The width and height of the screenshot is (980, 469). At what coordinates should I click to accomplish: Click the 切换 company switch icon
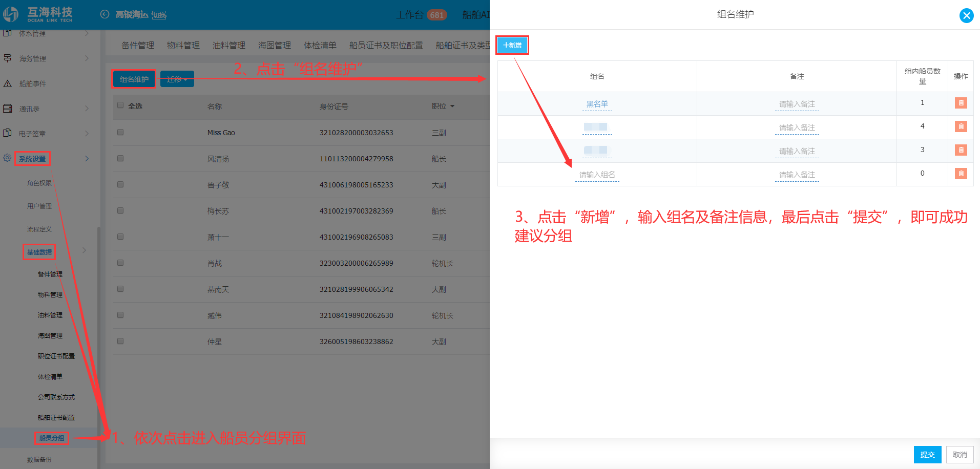(159, 15)
